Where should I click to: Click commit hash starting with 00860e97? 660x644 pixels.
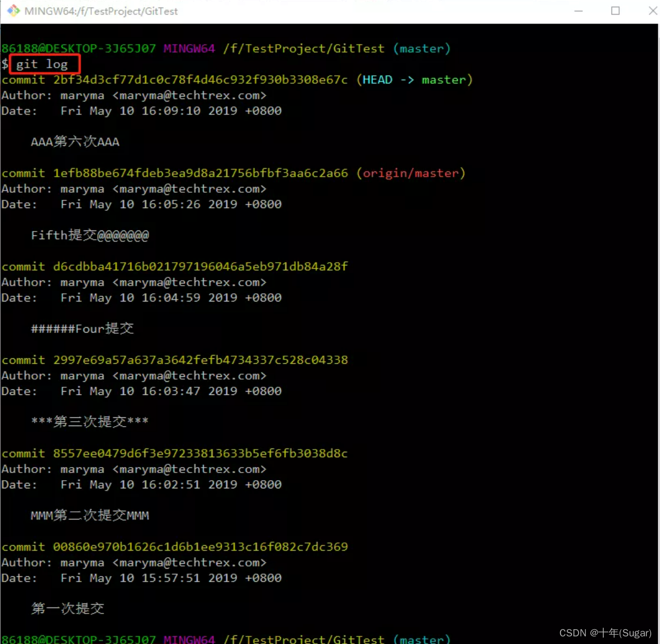coord(200,547)
